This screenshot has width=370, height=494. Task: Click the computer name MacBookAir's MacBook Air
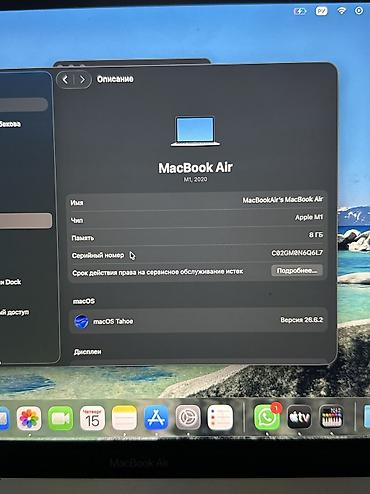(x=282, y=200)
